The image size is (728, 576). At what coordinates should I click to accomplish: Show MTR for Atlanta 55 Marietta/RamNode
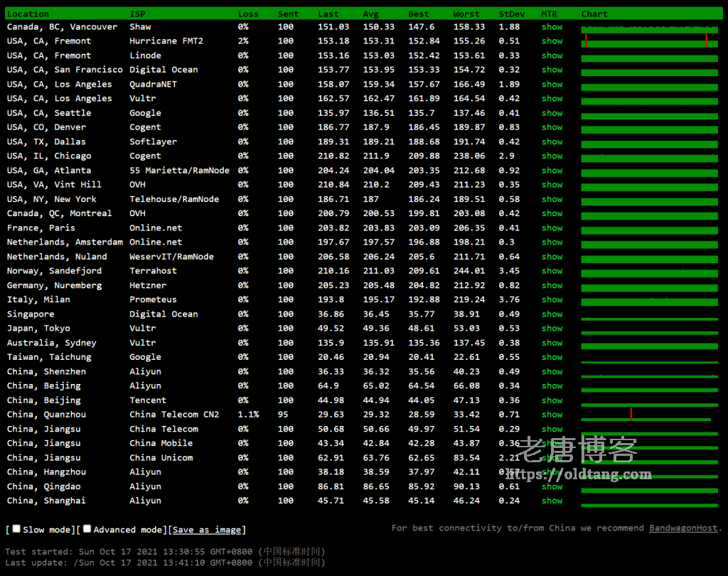(552, 171)
